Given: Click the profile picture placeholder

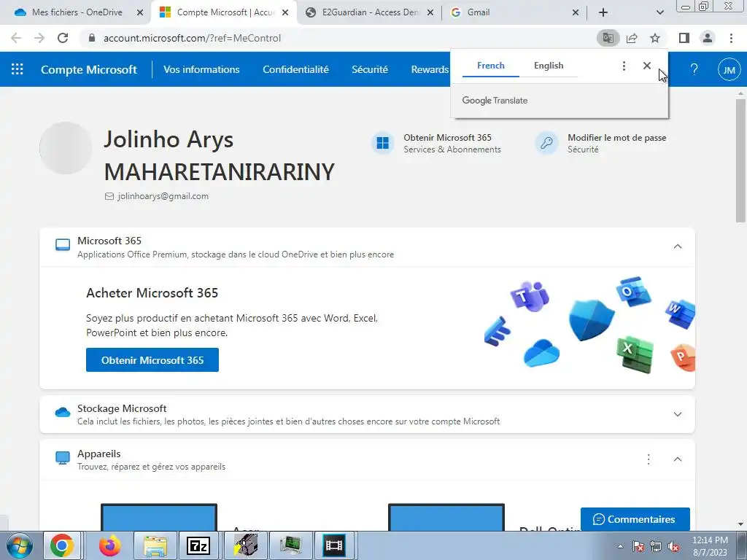Looking at the screenshot, I should (x=66, y=148).
